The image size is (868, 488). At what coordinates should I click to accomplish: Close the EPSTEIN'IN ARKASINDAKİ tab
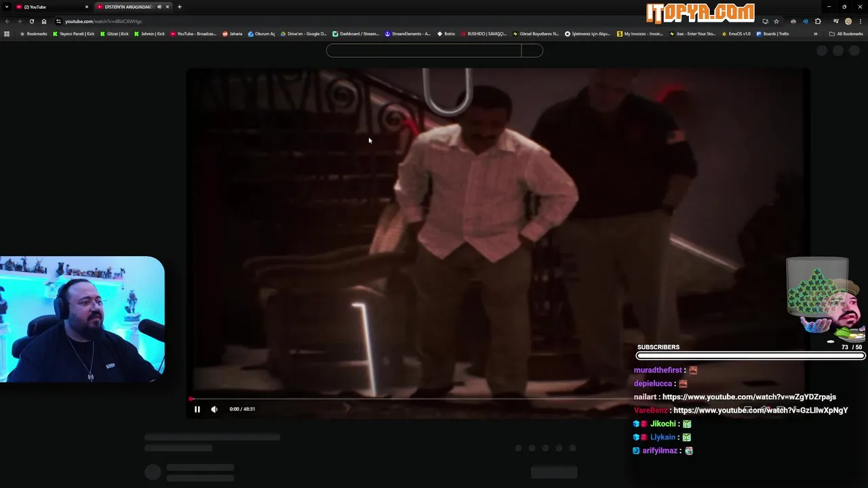pyautogui.click(x=167, y=7)
